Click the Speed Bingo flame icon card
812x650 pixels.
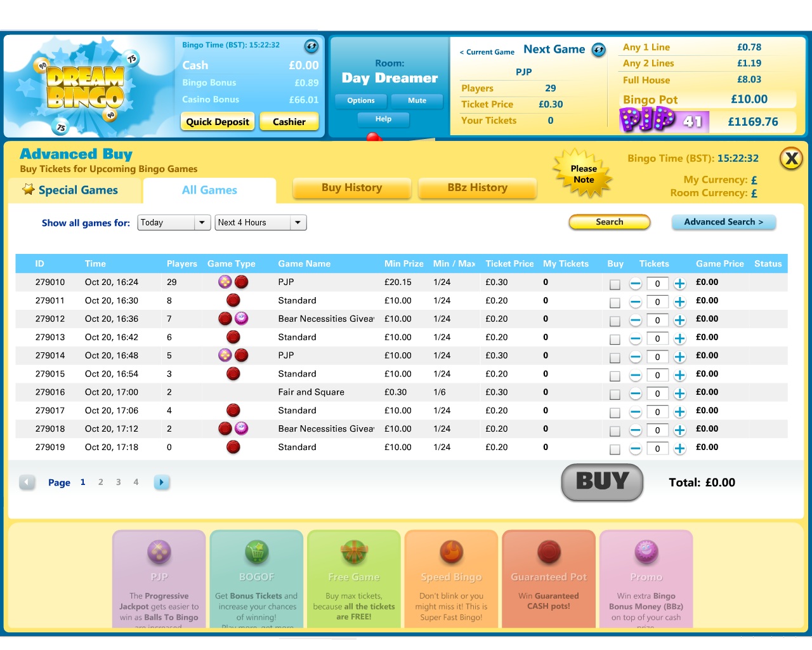coord(452,552)
